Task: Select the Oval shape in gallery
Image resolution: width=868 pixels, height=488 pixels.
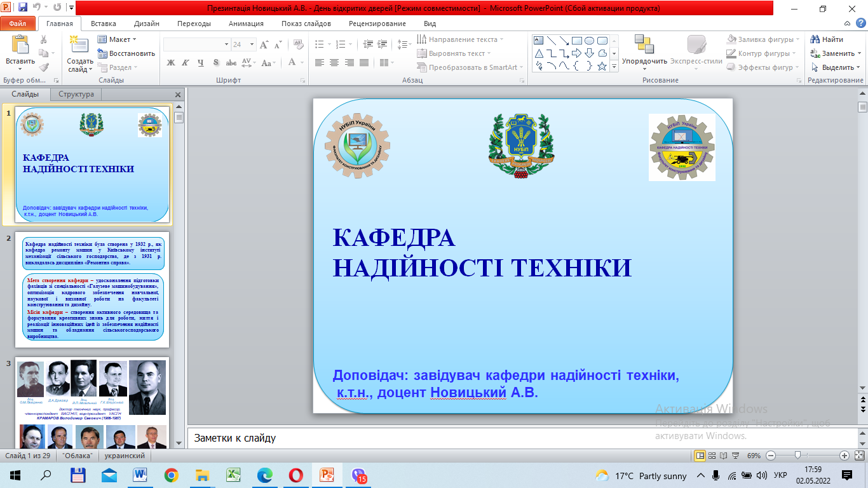Action: (x=589, y=41)
